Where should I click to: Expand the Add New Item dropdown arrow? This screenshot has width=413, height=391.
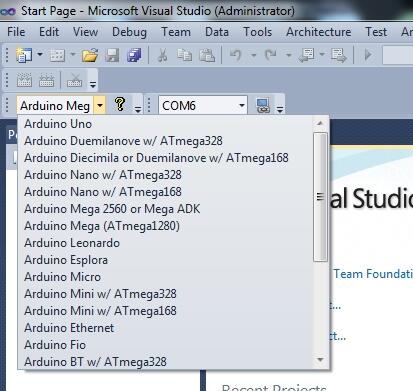[73, 54]
